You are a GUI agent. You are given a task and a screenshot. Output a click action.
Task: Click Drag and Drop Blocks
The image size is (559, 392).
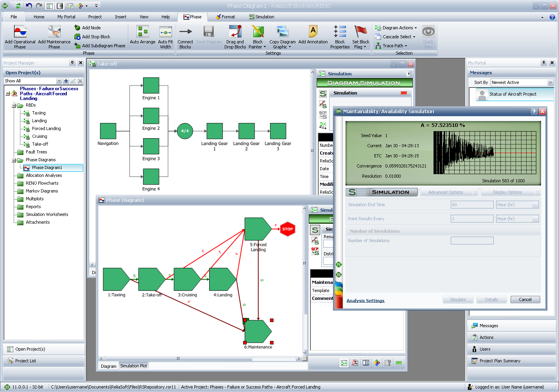(235, 37)
